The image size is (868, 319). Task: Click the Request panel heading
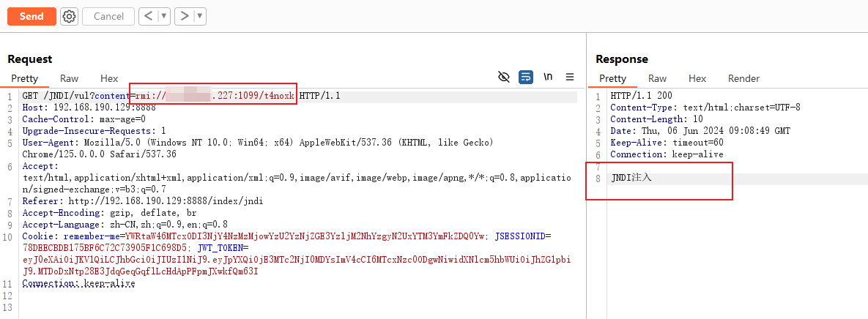pyautogui.click(x=30, y=59)
